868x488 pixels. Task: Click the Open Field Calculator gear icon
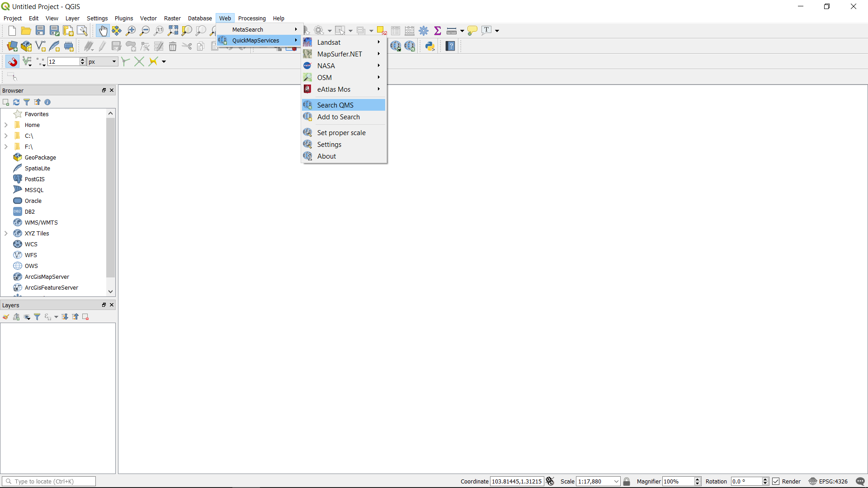[x=424, y=31]
